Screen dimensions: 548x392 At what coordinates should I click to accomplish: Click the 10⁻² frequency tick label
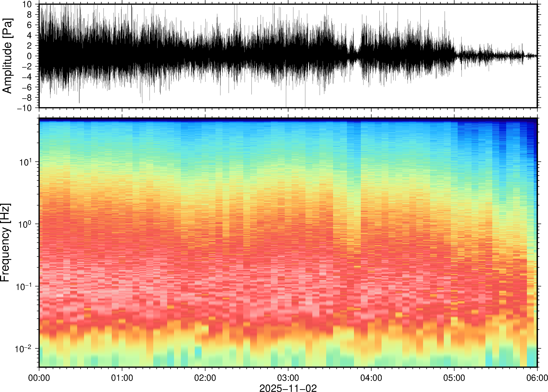tap(23, 349)
